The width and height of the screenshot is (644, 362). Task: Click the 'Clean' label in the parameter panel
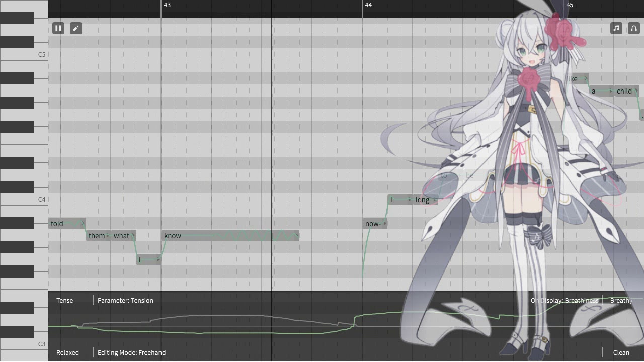pos(621,352)
